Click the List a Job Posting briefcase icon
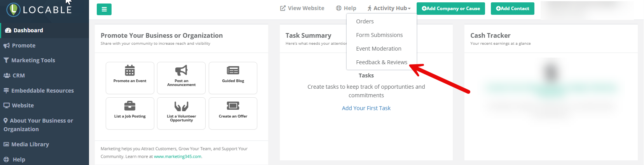Screen dimensions: 644x165 click(x=130, y=106)
